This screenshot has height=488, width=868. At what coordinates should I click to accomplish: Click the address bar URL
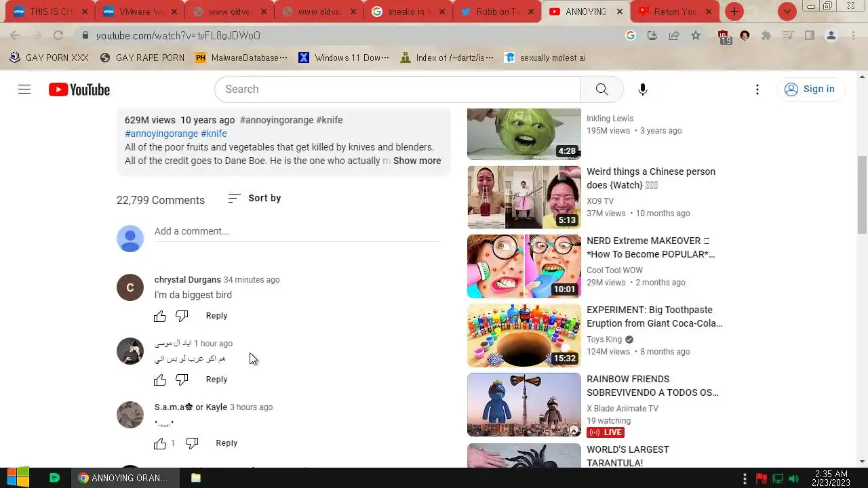[178, 35]
